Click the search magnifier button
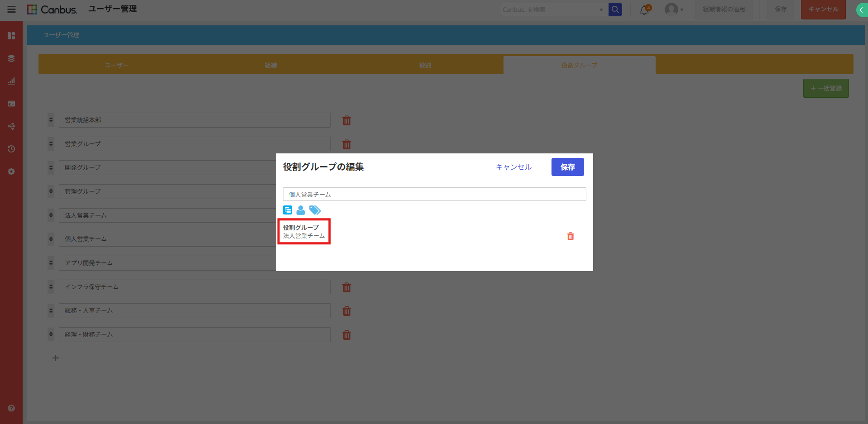Screen dimensions: 868x424 615,10
